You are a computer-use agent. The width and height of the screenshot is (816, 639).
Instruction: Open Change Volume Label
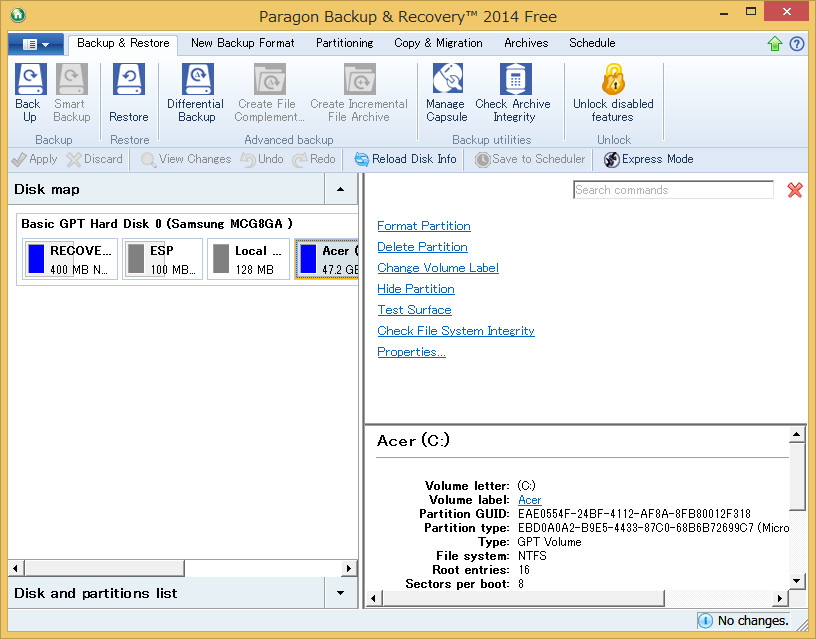(437, 267)
